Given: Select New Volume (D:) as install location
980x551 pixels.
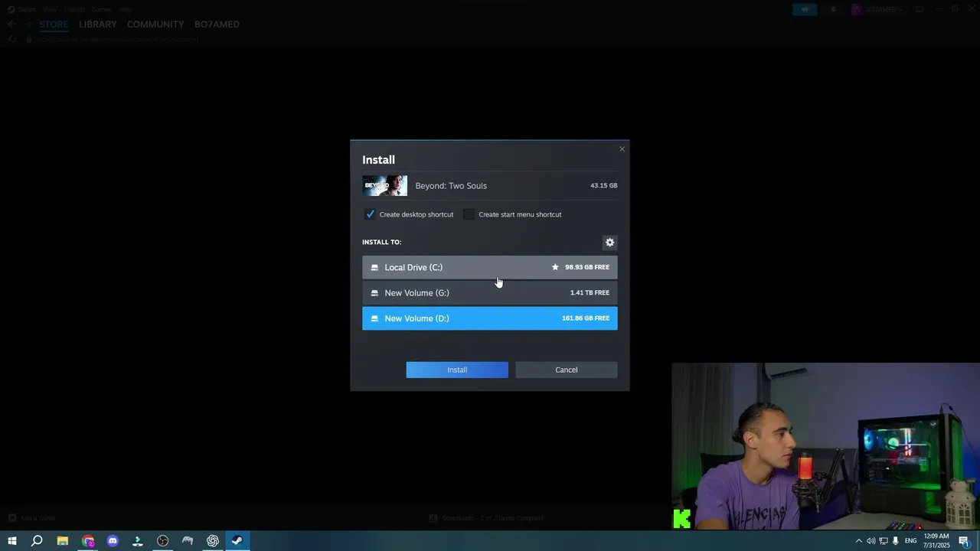Looking at the screenshot, I should click(489, 318).
